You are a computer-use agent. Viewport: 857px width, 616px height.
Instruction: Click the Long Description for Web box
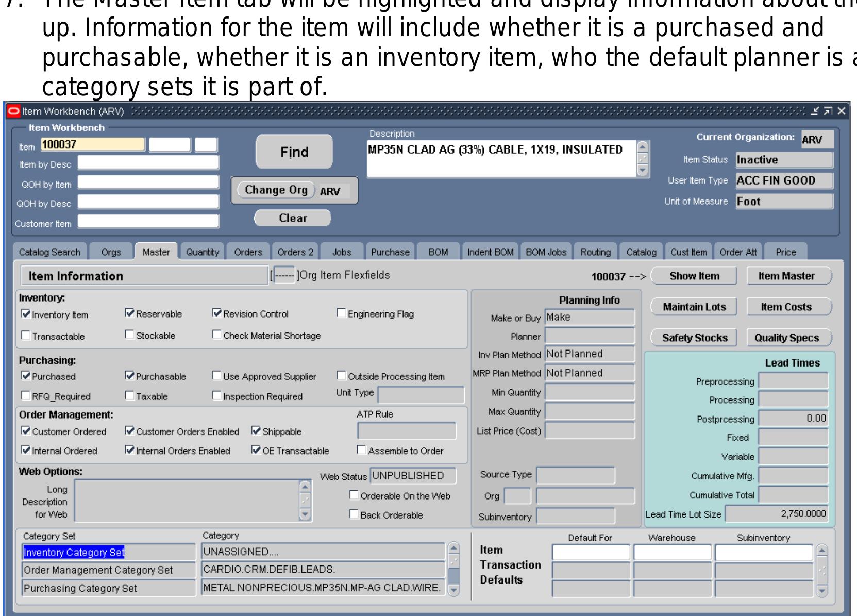pyautogui.click(x=187, y=500)
